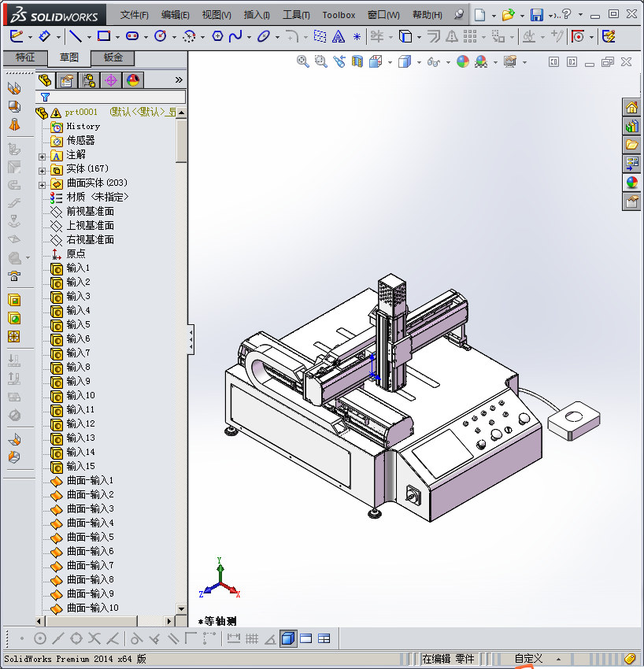This screenshot has height=669, width=644.
Task: Open the 编辑(E) menu
Action: pos(176,15)
